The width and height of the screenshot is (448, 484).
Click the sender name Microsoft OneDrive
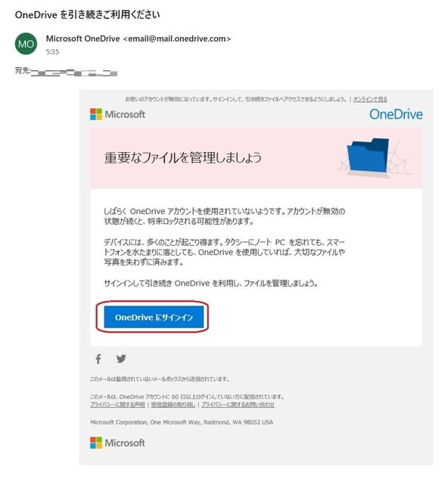82,39
